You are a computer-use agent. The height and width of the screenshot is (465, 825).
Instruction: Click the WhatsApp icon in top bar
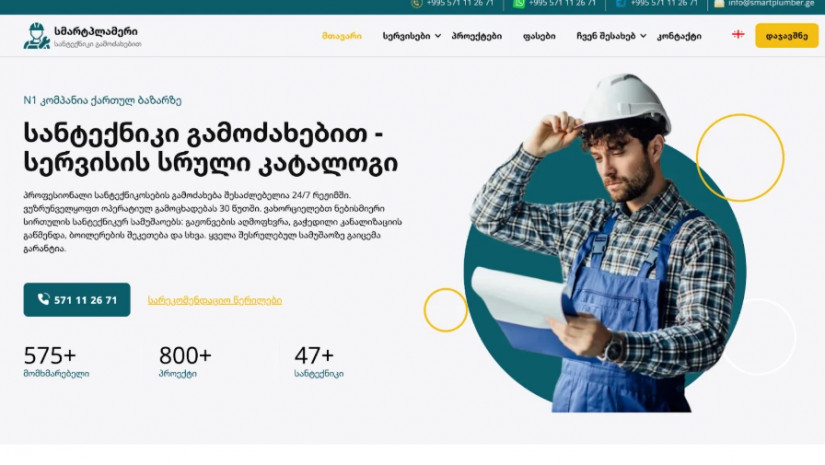click(519, 3)
